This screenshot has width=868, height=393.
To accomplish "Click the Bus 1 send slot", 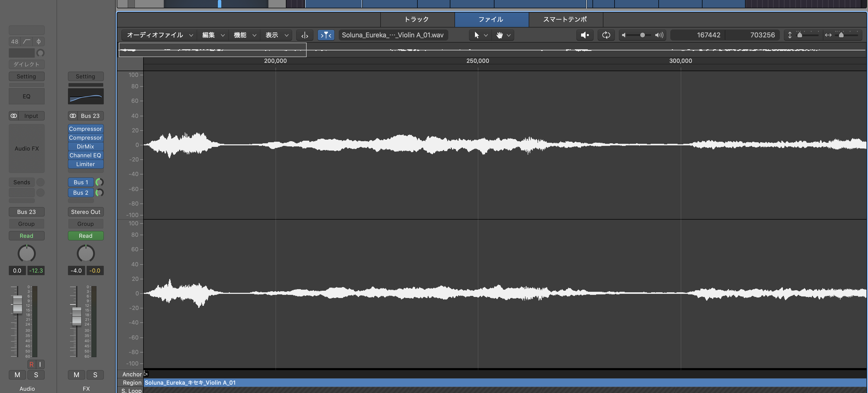I will (81, 182).
